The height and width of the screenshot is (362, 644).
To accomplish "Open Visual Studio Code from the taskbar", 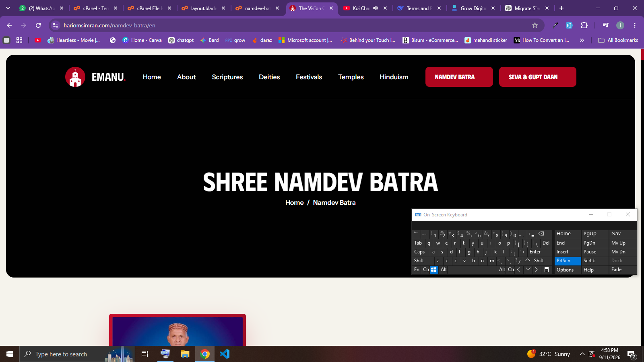I will [x=225, y=354].
